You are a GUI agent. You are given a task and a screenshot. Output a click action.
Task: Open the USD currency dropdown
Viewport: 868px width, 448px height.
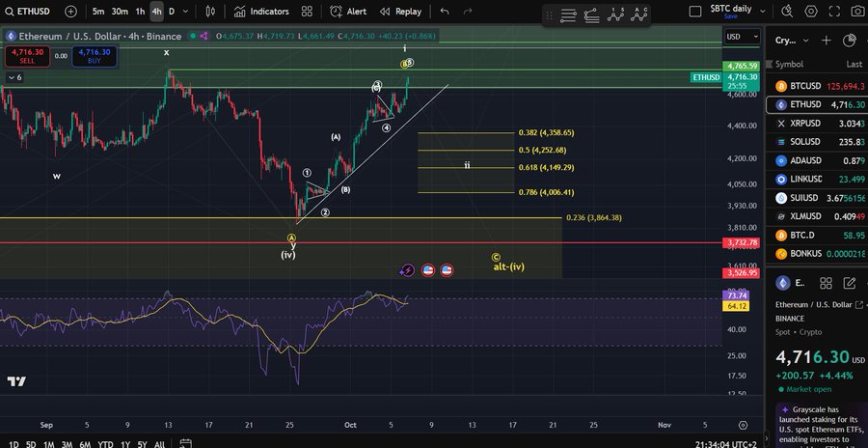(x=743, y=37)
